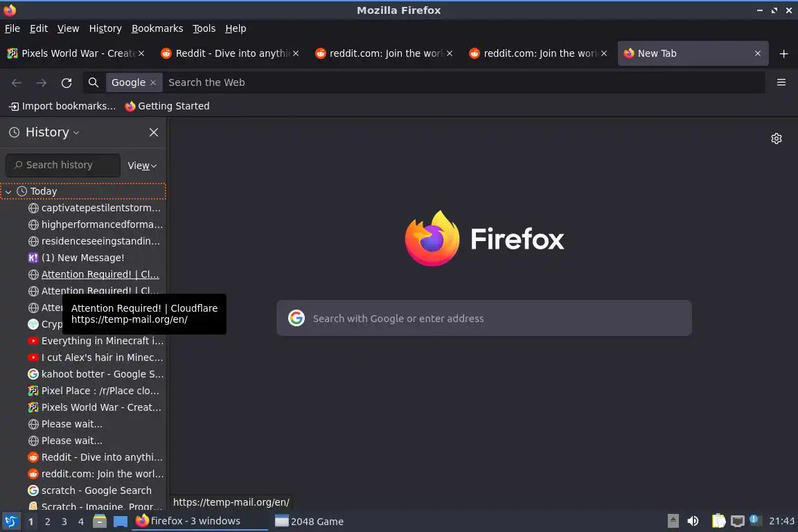Click the show desktop taskbar icon
This screenshot has width=798, height=532.
121,522
